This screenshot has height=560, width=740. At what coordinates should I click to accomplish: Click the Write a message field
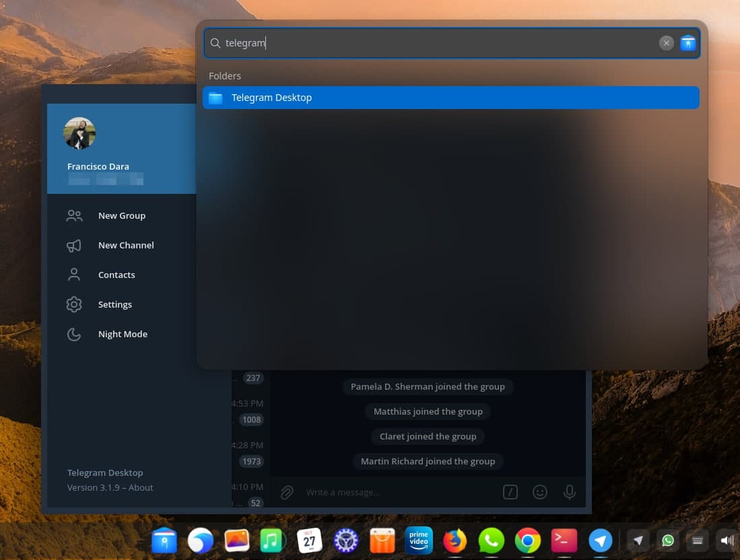(397, 493)
